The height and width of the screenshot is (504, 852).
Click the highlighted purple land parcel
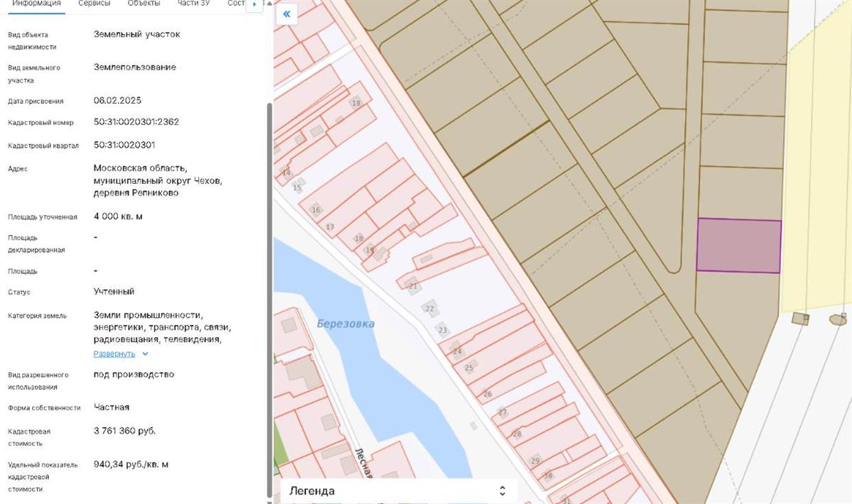click(x=738, y=246)
